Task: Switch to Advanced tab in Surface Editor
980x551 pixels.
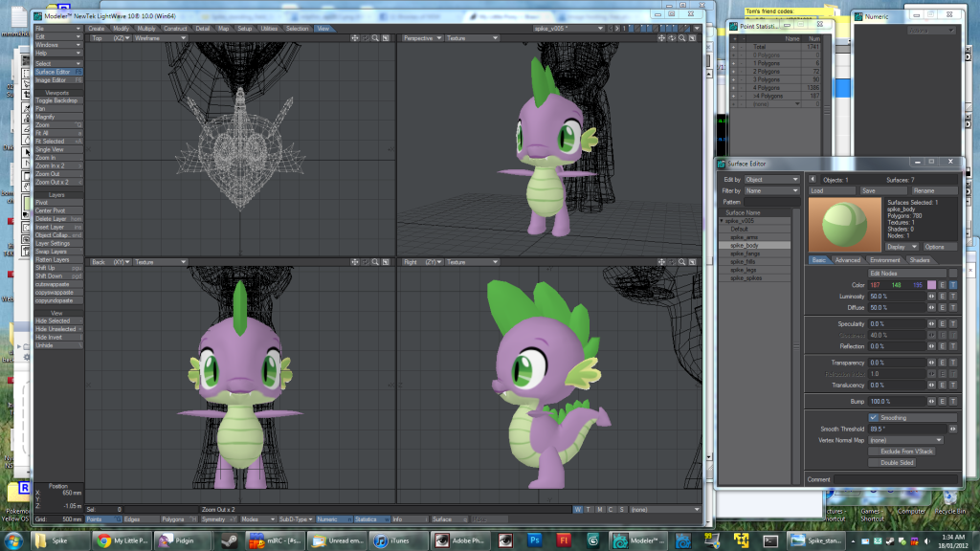Action: click(x=848, y=260)
